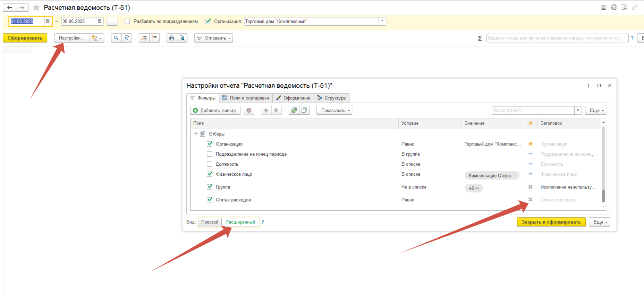Viewport: 644px width, 297px height.
Task: Open the 'Структура' tab
Action: click(331, 98)
